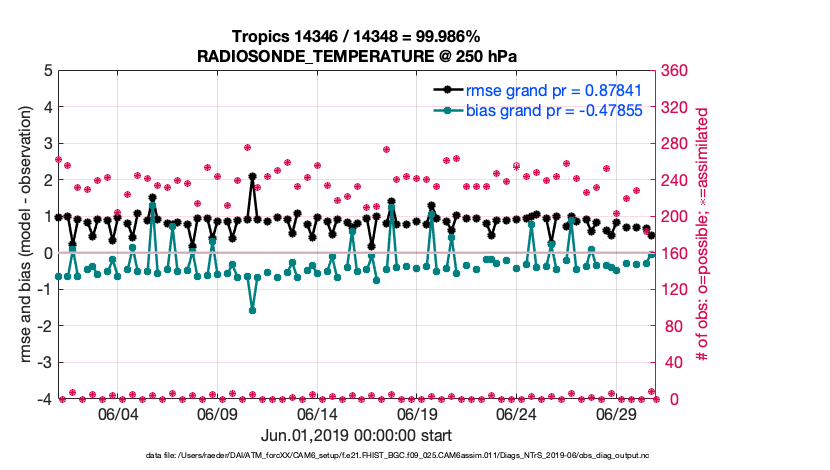830x470 pixels.
Task: Click the red 360 right axis tick label
Action: [675, 71]
